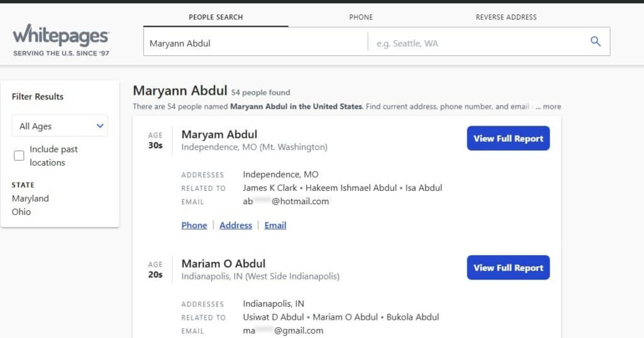Enable the Include past locations checkbox
This screenshot has width=644, height=338.
click(x=19, y=156)
